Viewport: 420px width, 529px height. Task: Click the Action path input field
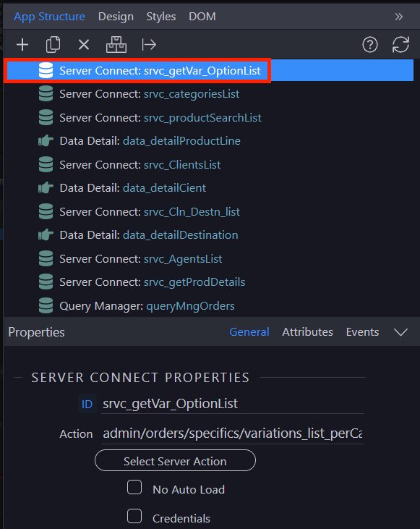(233, 433)
